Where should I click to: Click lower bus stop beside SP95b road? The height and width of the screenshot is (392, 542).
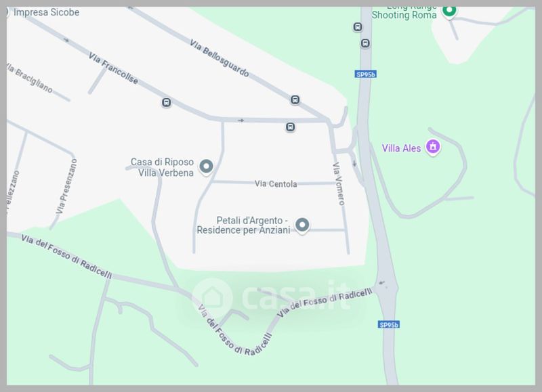pos(365,43)
